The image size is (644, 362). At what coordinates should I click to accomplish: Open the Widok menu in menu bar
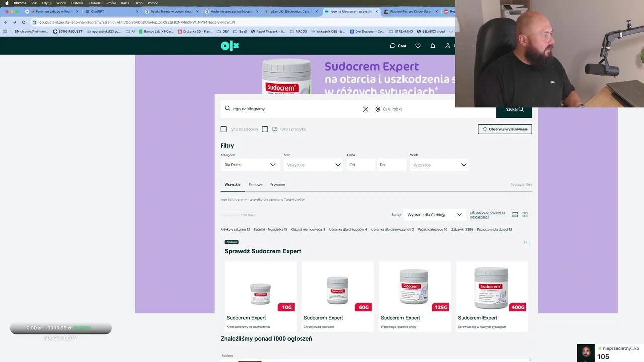(x=61, y=3)
